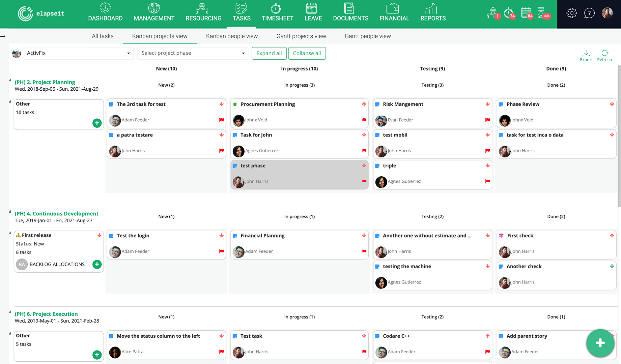This screenshot has width=621, height=364.
Task: Click the floating green add button
Action: click(x=600, y=343)
